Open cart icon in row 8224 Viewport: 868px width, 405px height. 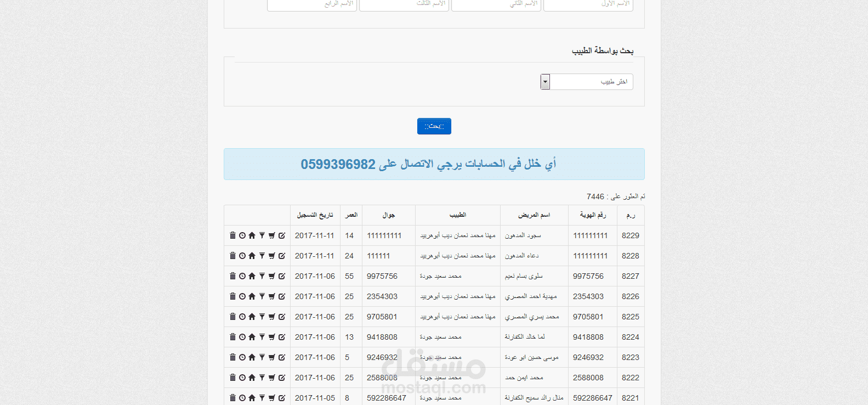click(x=272, y=337)
